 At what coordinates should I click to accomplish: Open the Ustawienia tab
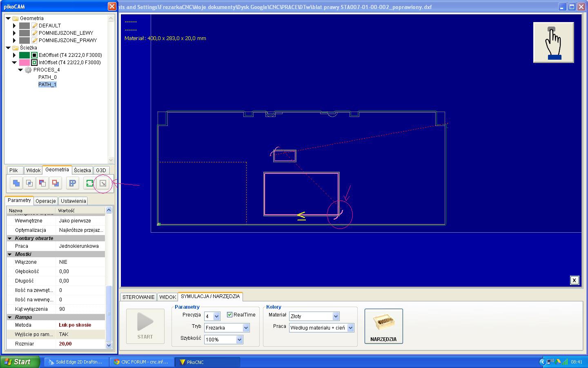point(73,201)
